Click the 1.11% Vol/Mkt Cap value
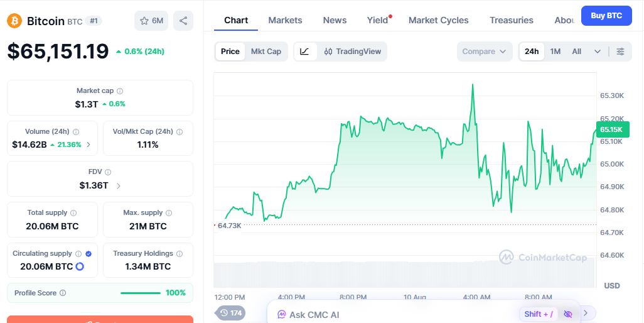Image resolution: width=644 pixels, height=323 pixels. click(x=148, y=145)
